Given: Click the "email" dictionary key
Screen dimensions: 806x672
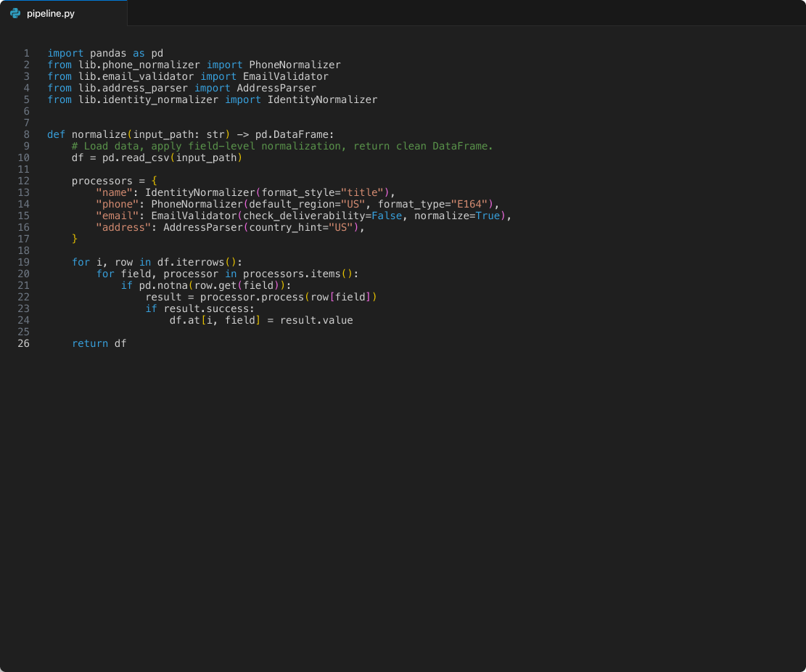Looking at the screenshot, I should (118, 216).
